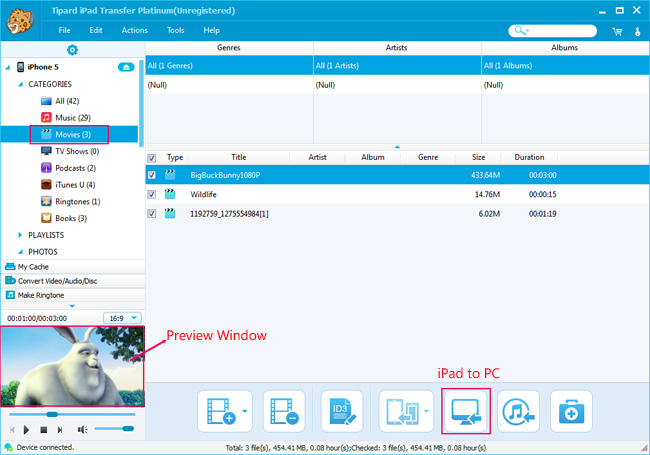Open Make Ringtone tool

click(x=73, y=295)
